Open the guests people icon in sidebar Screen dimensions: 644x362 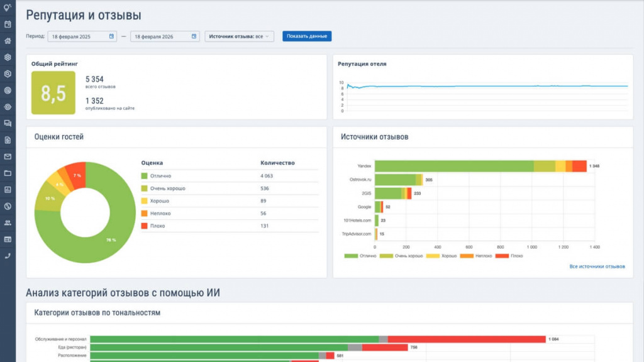[8, 222]
